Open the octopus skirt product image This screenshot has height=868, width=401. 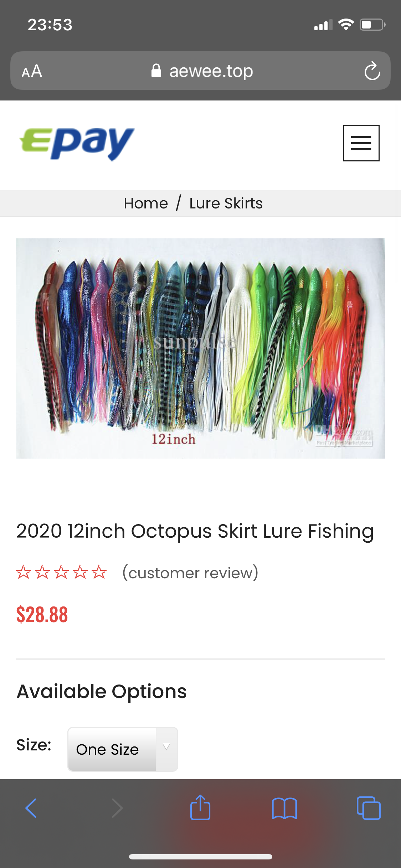(x=200, y=348)
